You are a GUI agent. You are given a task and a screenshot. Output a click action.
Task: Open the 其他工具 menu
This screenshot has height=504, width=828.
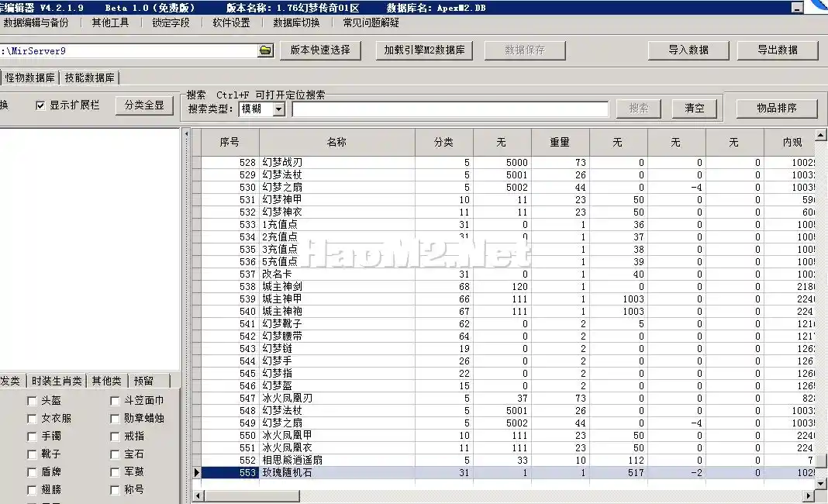pyautogui.click(x=110, y=22)
